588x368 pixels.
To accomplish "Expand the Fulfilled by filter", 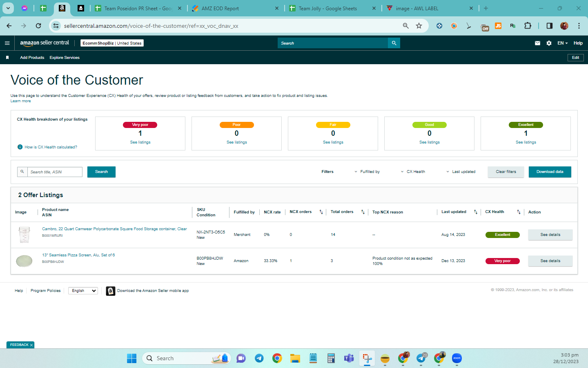I will coord(367,172).
